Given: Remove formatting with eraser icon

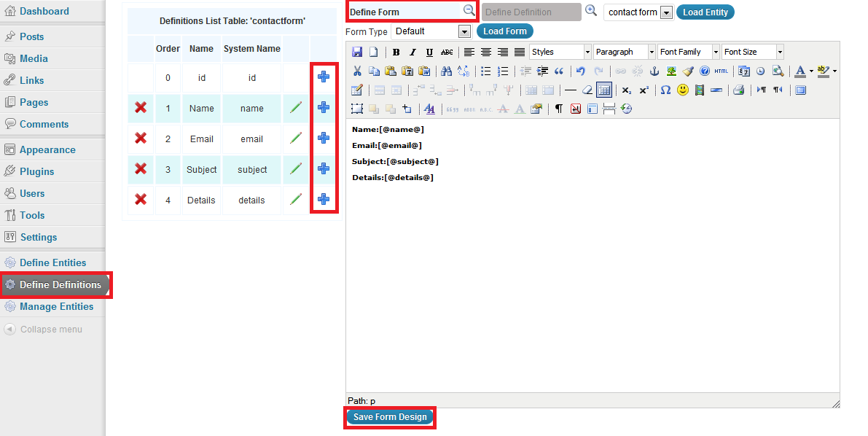Looking at the screenshot, I should click(x=587, y=90).
